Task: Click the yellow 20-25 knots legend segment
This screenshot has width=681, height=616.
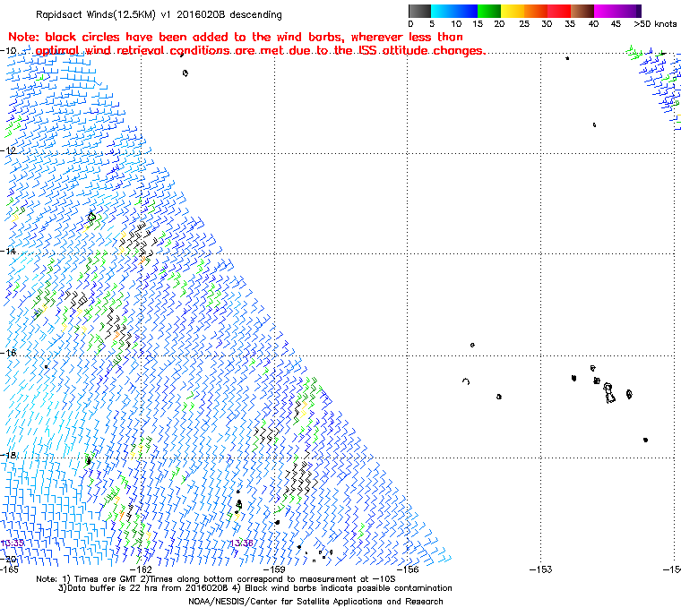Action: [x=513, y=11]
